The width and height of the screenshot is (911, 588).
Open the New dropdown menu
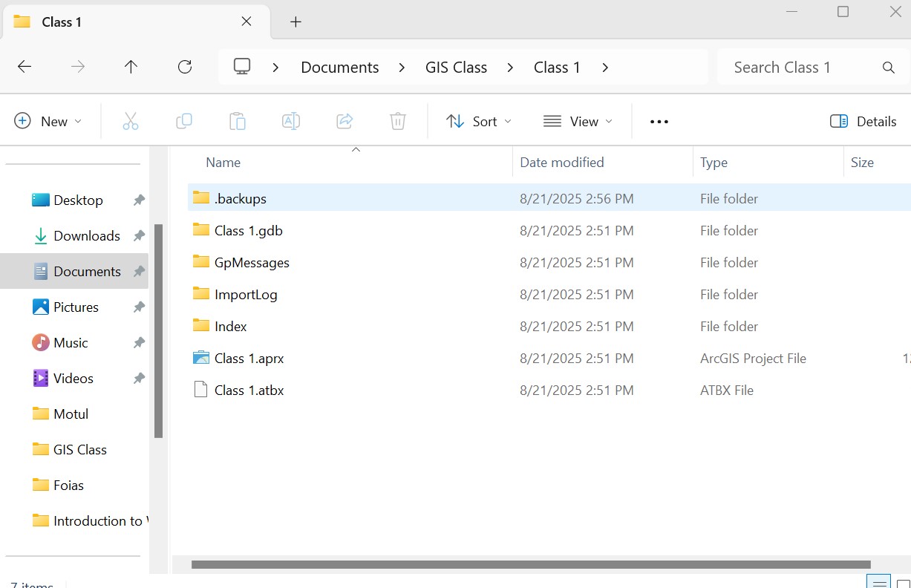tap(48, 121)
